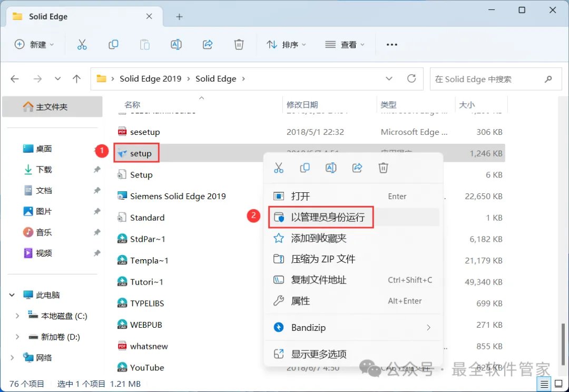The image size is (569, 392).
Task: Expand address bar history dropdown
Action: [x=389, y=79]
